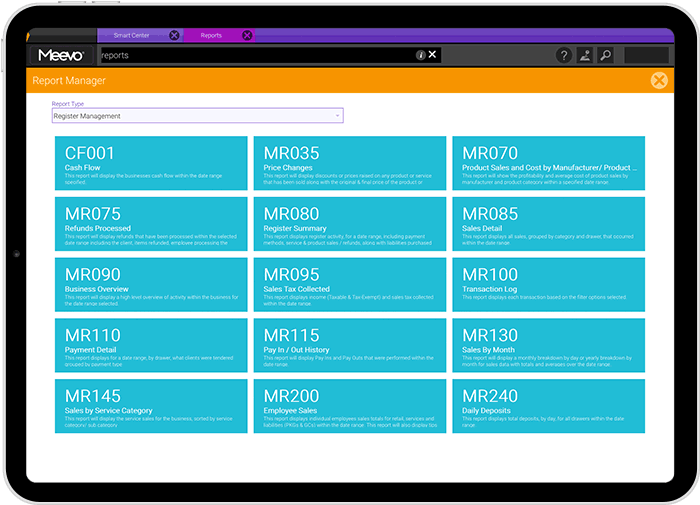Viewport: 700px width, 505px height.
Task: Open the MR035 Price Changes report
Action: pos(349,163)
